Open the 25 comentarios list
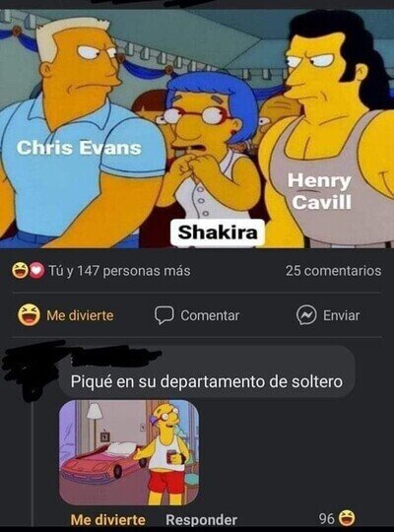 (x=333, y=271)
